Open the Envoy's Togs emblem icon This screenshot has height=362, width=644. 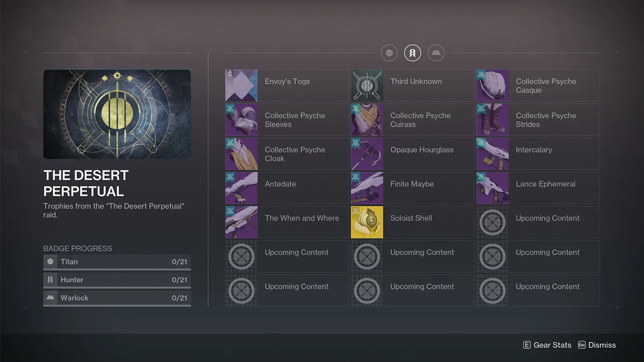242,85
